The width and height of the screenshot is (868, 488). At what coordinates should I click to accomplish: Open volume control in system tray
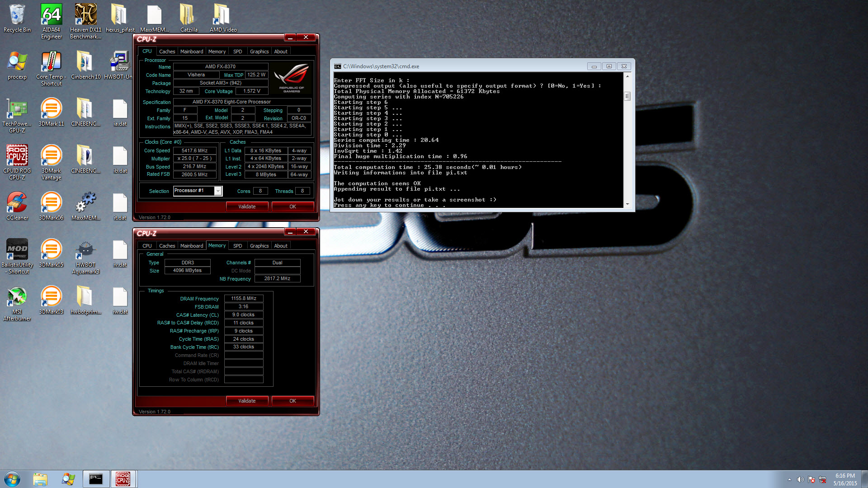800,479
